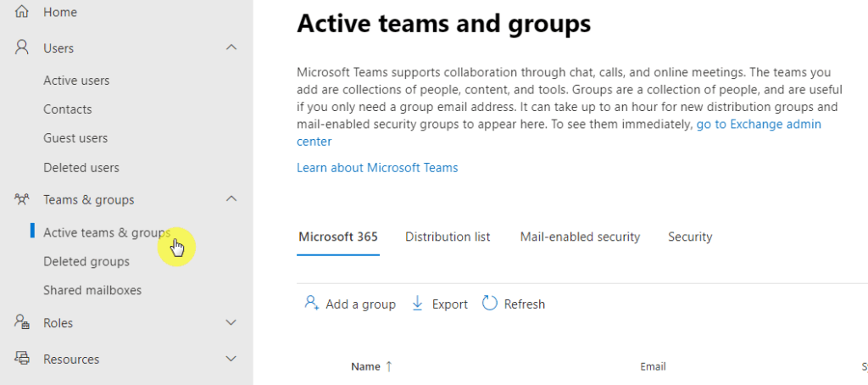868x385 pixels.
Task: Click the Users label in navigation
Action: 58,48
